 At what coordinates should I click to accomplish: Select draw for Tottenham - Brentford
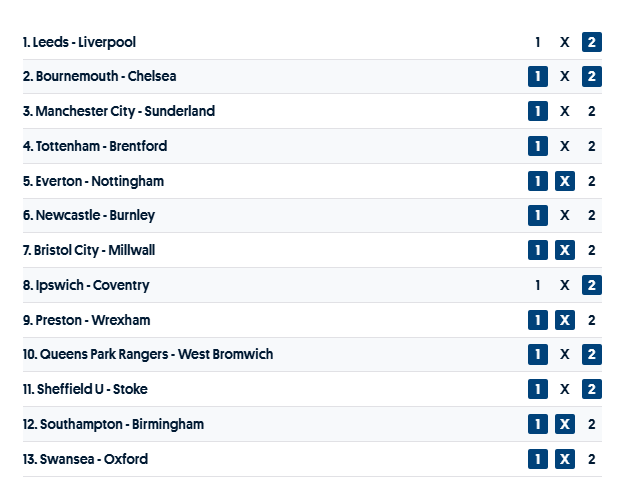(565, 146)
